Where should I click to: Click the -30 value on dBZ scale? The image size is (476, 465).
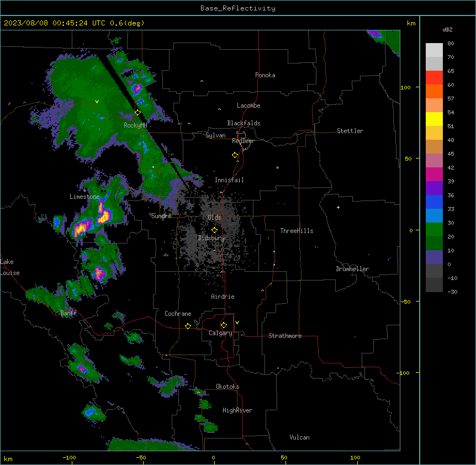(452, 292)
